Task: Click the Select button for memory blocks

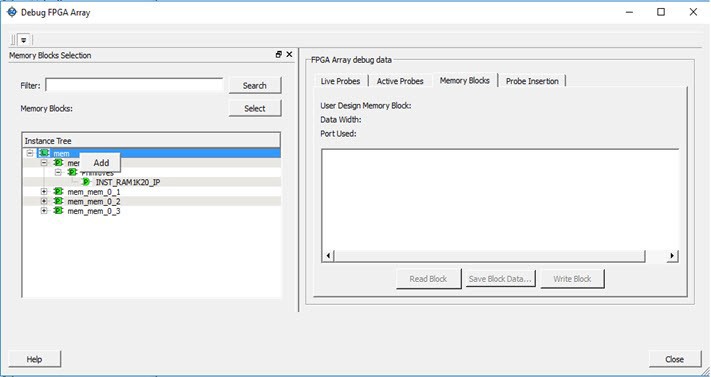Action: click(x=254, y=108)
